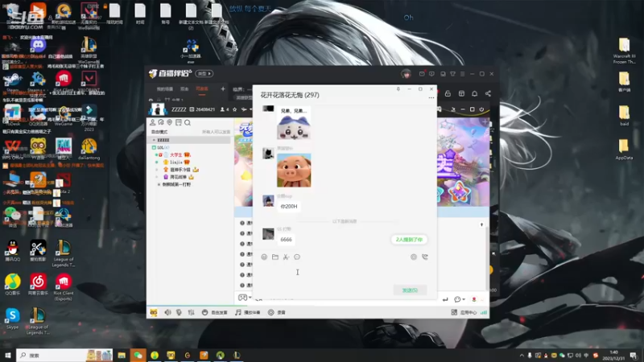Click the chat group title 花开花落花无悔 (297)

290,95
